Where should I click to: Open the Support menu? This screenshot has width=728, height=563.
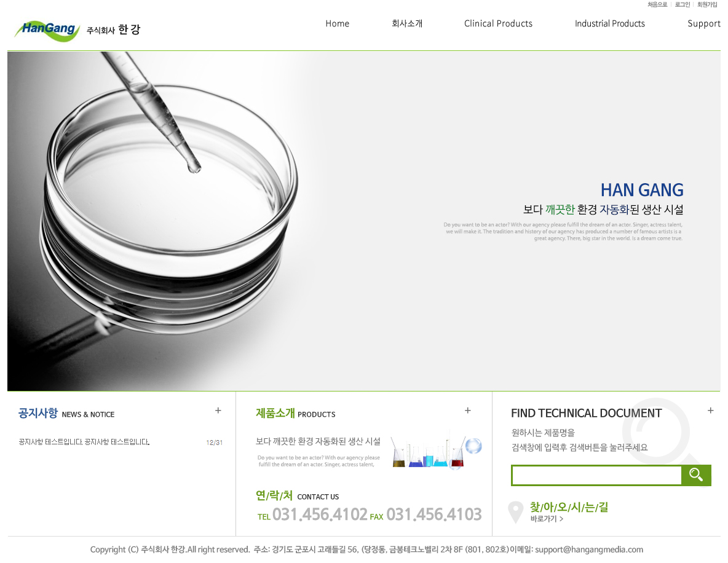point(704,24)
